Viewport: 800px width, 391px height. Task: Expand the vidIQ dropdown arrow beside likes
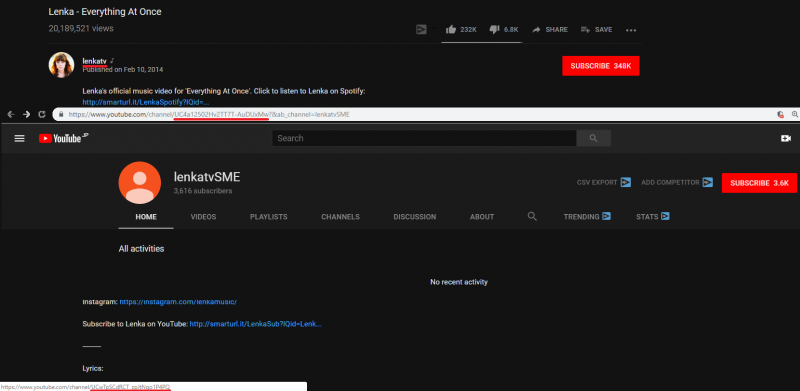click(x=433, y=29)
